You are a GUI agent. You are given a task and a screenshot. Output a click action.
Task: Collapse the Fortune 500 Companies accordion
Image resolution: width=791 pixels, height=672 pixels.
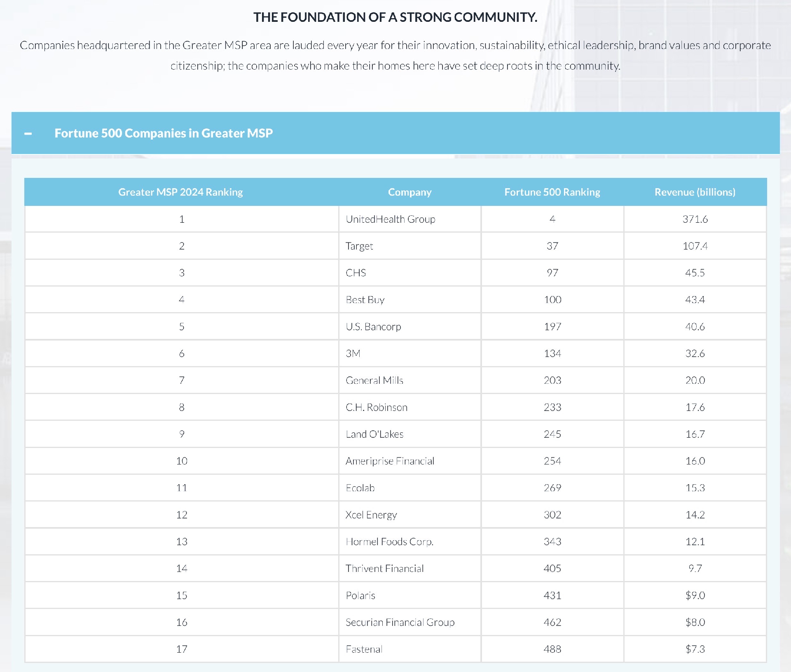click(164, 133)
